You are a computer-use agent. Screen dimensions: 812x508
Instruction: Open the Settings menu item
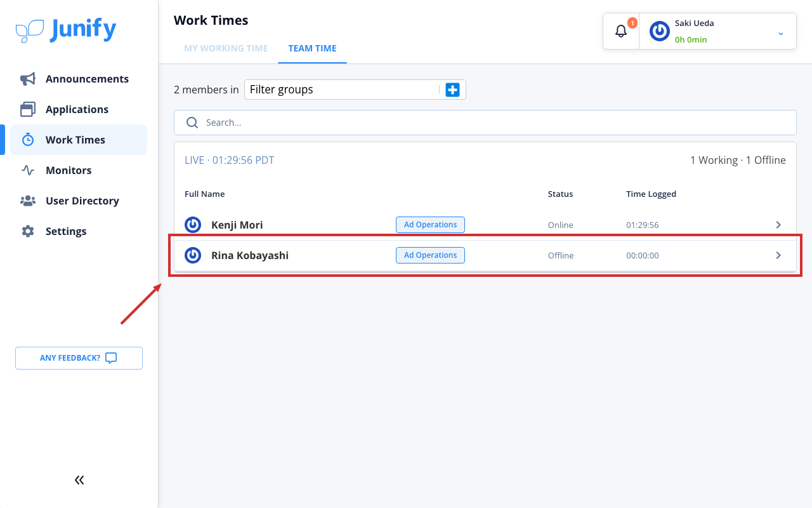click(x=79, y=231)
